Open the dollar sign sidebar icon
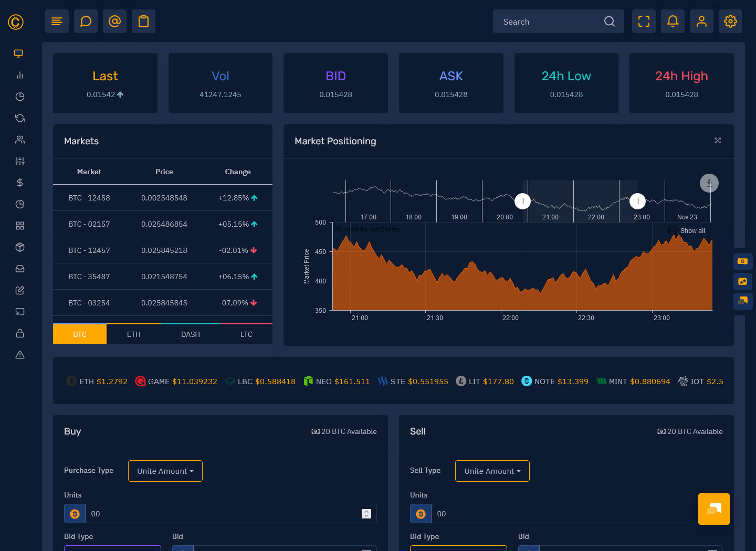756x551 pixels. click(20, 183)
